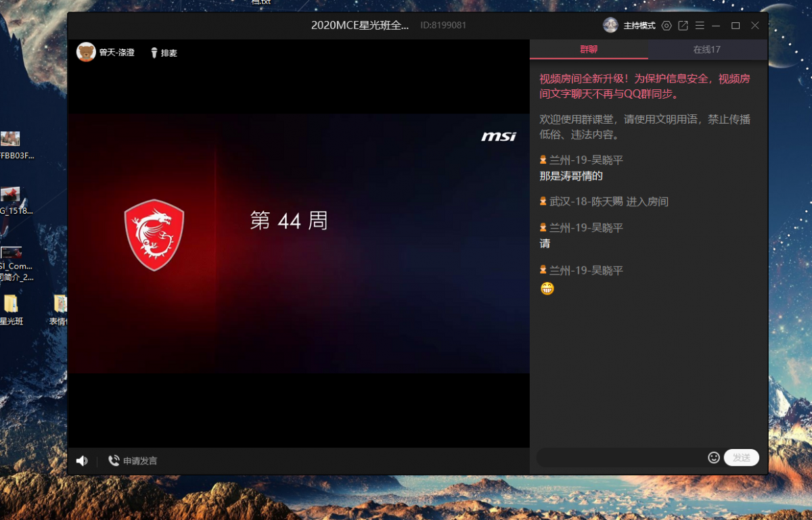The height and width of the screenshot is (520, 812).
Task: Pop out the classroom window
Action: (683, 26)
